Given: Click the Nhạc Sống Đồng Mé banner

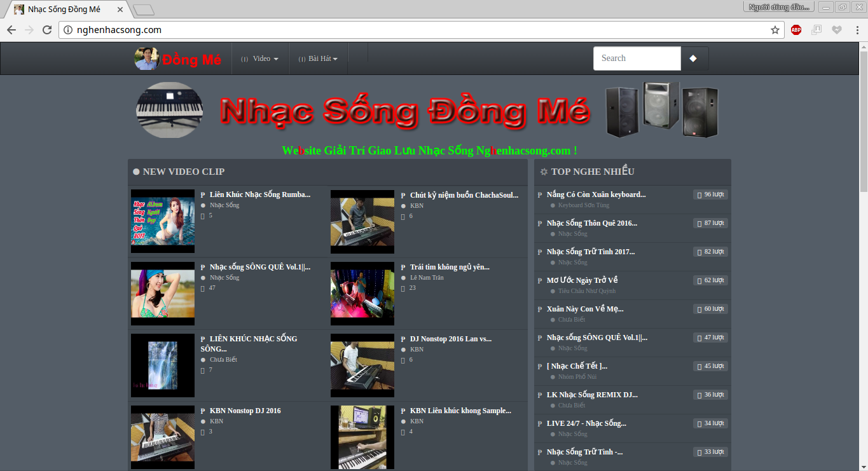Looking at the screenshot, I should click(x=405, y=111).
